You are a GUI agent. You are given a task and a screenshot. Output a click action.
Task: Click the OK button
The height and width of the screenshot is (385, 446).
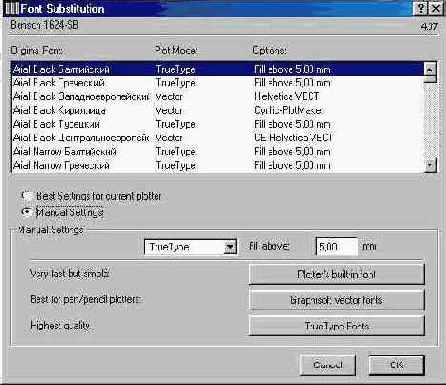397,365
